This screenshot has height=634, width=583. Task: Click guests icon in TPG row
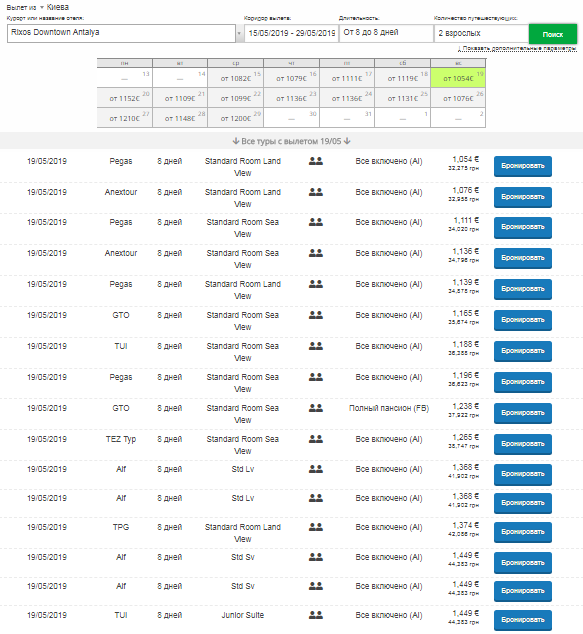[x=316, y=527]
